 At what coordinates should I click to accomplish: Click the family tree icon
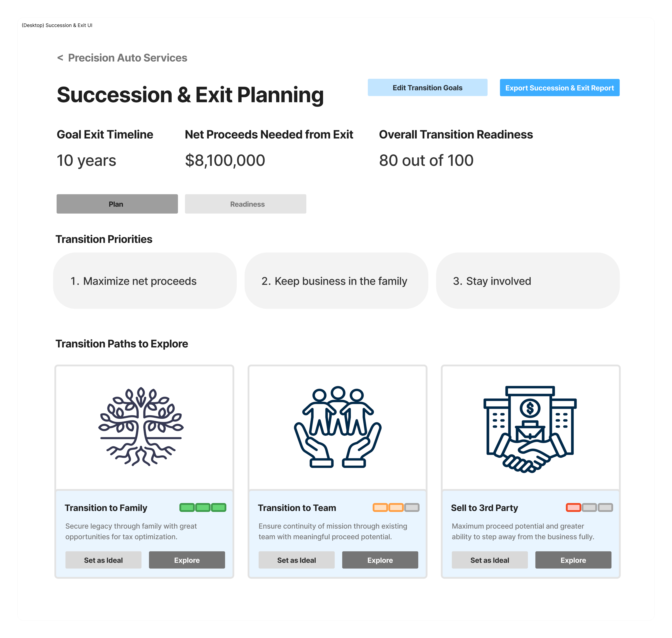[141, 427]
